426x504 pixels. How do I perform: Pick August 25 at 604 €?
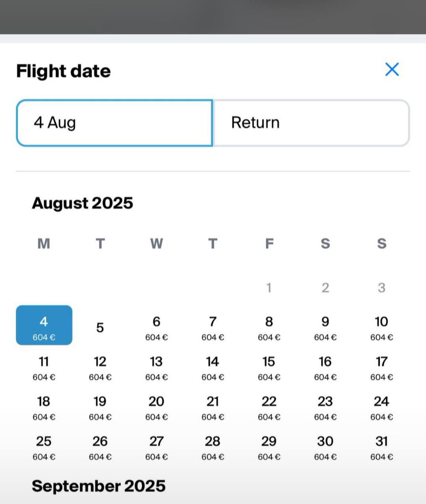[x=44, y=448]
